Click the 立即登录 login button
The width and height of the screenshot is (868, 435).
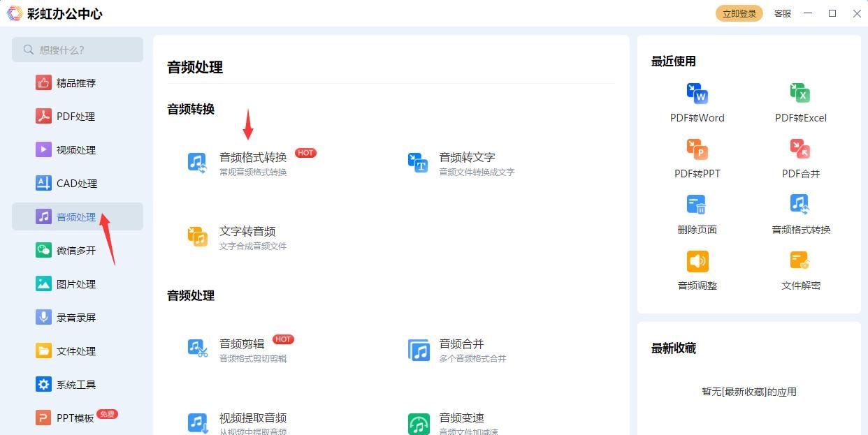[739, 13]
